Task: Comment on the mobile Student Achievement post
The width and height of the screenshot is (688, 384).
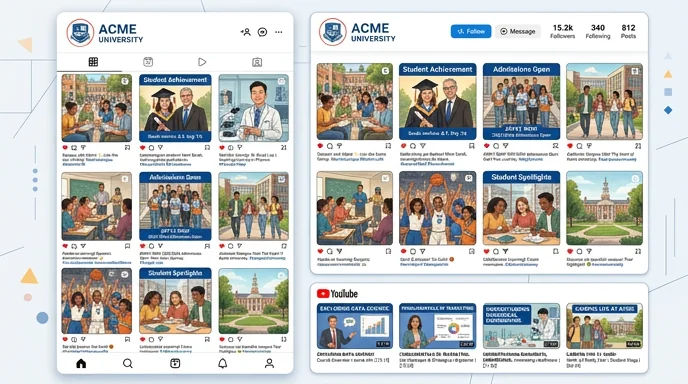Action: pyautogui.click(x=151, y=148)
